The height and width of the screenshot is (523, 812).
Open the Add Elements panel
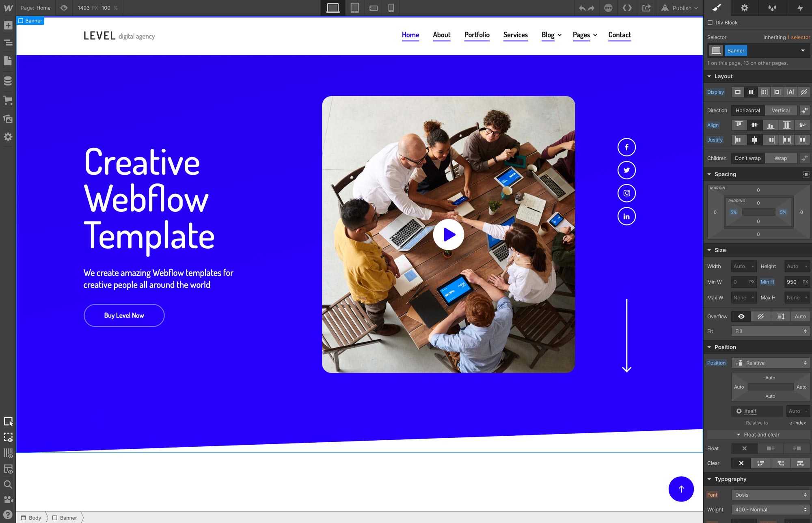click(8, 25)
